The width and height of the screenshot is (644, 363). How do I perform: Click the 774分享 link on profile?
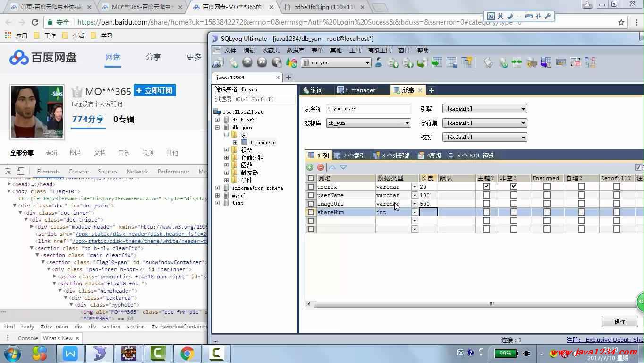(88, 119)
